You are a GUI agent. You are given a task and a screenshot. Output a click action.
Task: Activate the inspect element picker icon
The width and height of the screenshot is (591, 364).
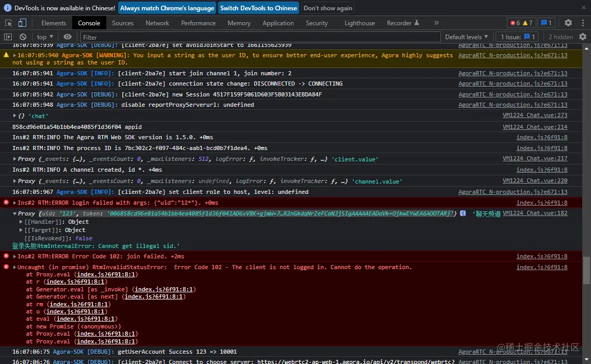(8, 23)
